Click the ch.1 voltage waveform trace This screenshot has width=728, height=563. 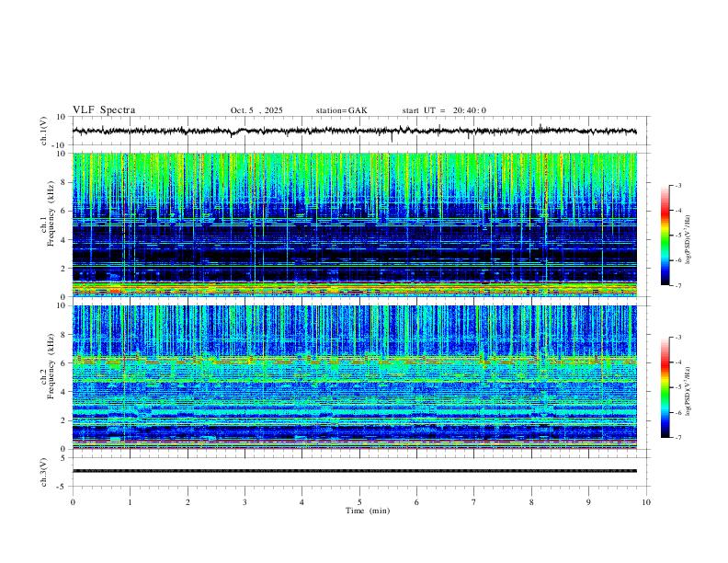pyautogui.click(x=354, y=131)
